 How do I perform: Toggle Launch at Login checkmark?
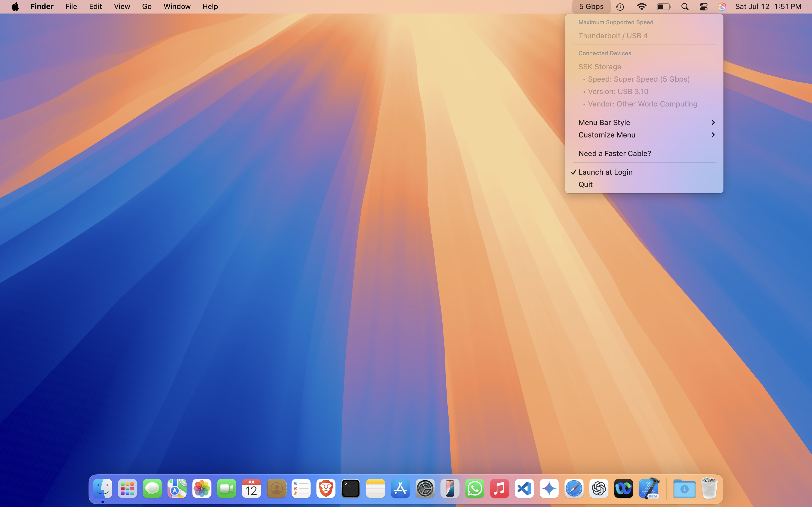pyautogui.click(x=605, y=172)
